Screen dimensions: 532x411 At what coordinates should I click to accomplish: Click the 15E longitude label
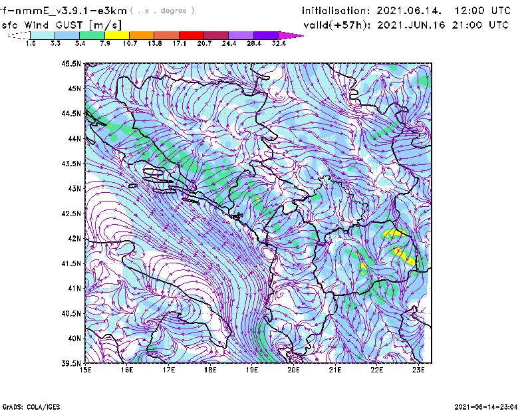coord(85,370)
